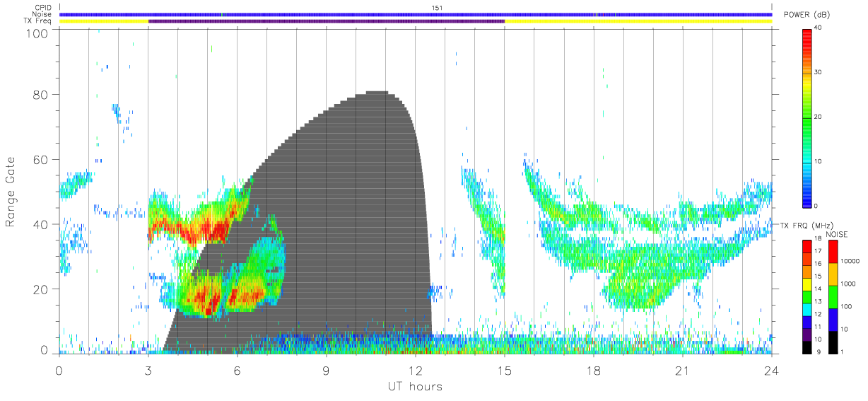Click the 1000 label on NOISE scale

click(849, 283)
